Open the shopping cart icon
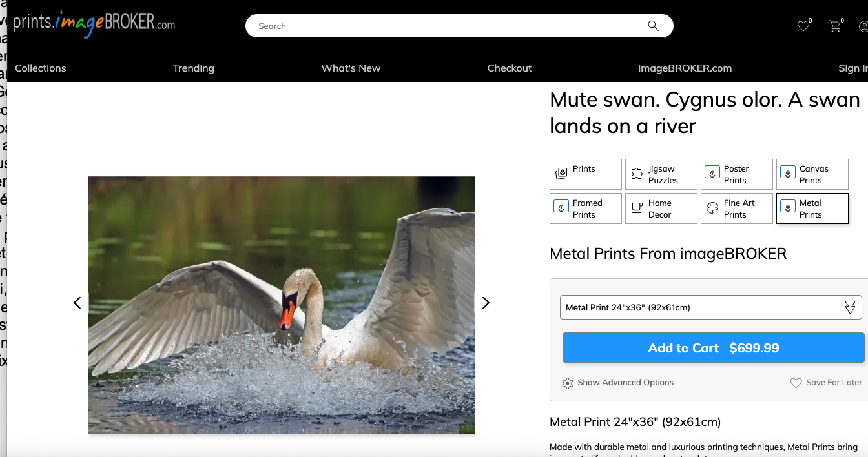This screenshot has width=868, height=457. (836, 26)
